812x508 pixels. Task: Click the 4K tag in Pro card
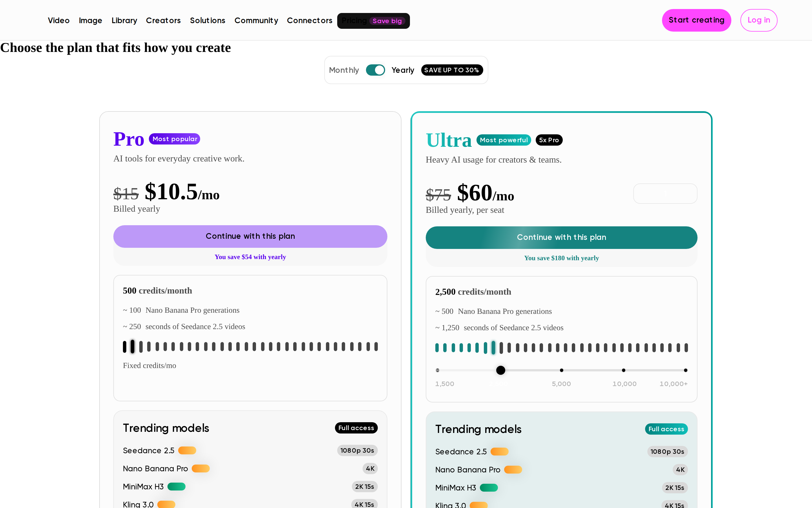370,468
